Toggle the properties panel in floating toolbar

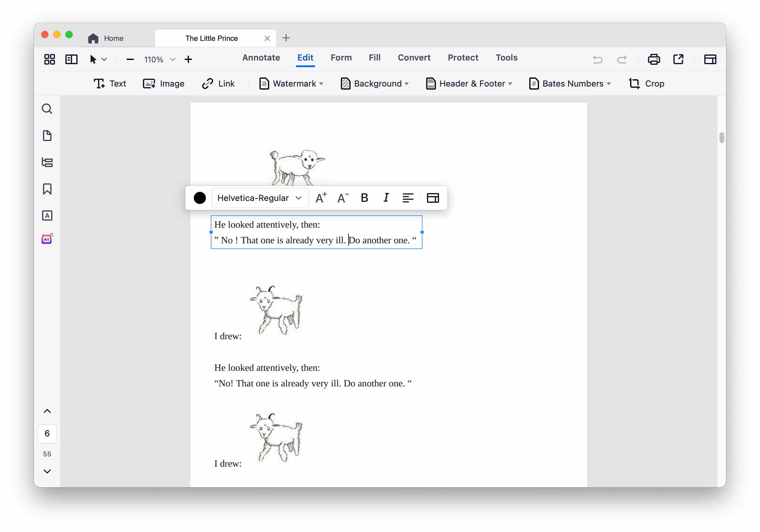433,198
